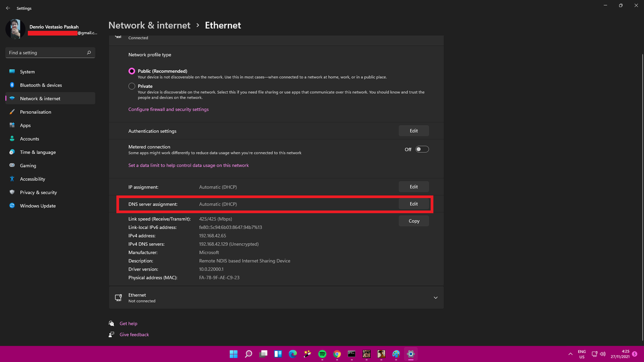Screen dimensions: 644x362
Task: Click the Privacy & security shield icon
Action: pos(12,193)
